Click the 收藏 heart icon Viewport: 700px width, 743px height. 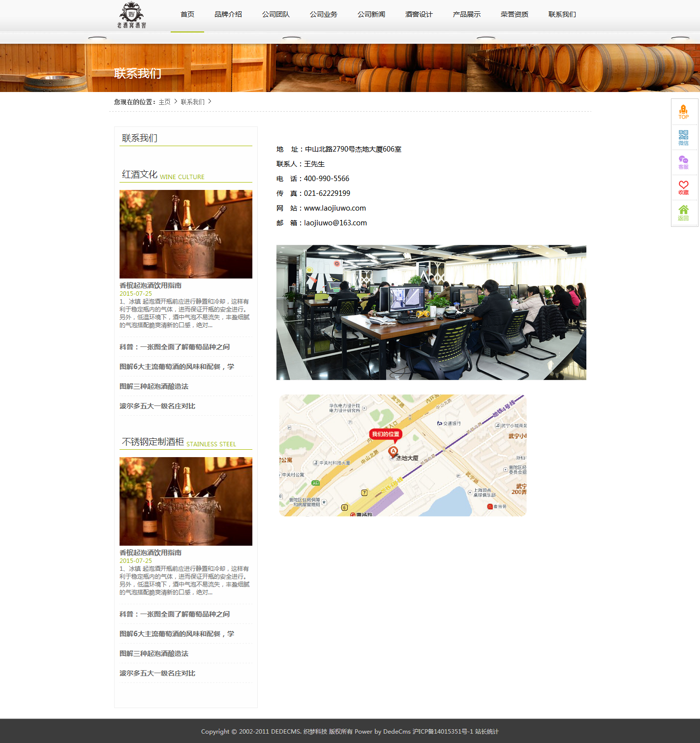683,187
